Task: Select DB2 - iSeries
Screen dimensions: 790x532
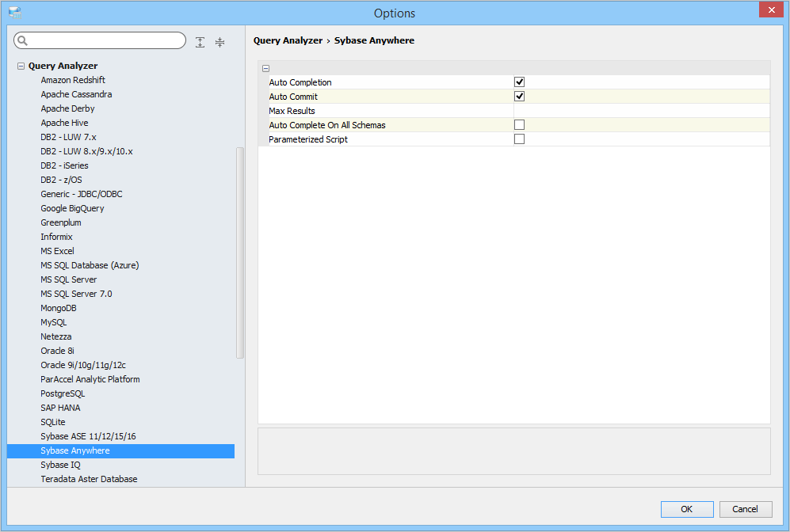Action: 64,165
